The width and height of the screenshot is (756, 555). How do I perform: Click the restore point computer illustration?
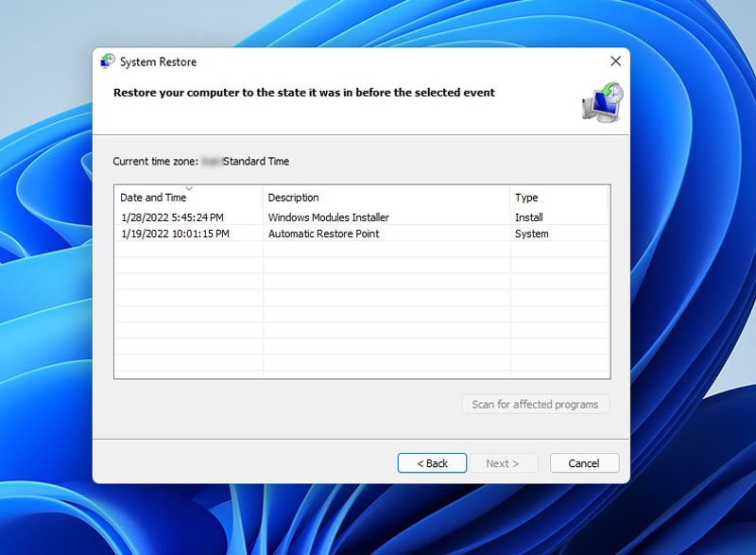pos(602,102)
